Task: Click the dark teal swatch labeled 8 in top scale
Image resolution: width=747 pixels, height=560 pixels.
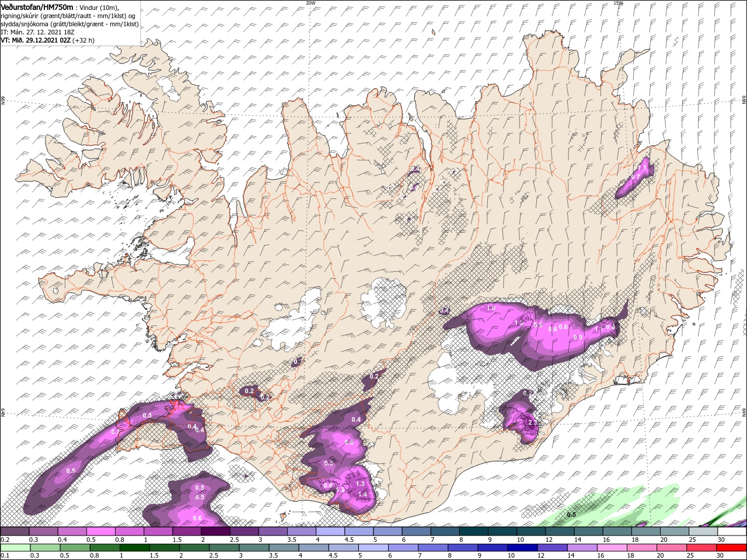Action: pos(473,531)
